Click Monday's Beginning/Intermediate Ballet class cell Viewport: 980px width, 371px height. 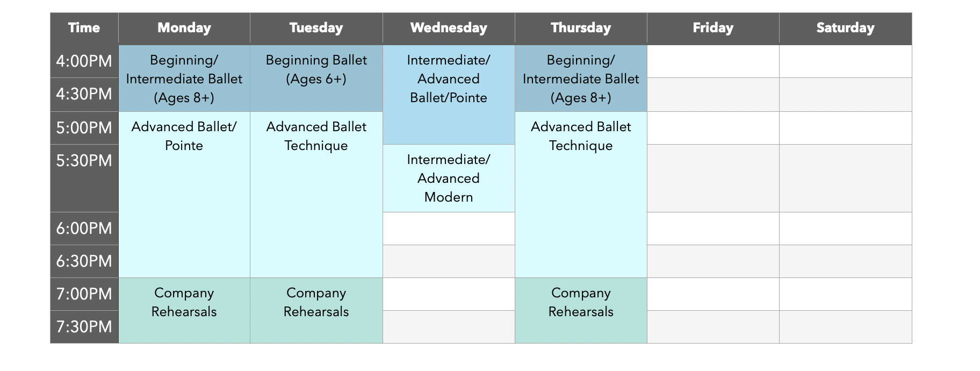click(x=184, y=79)
